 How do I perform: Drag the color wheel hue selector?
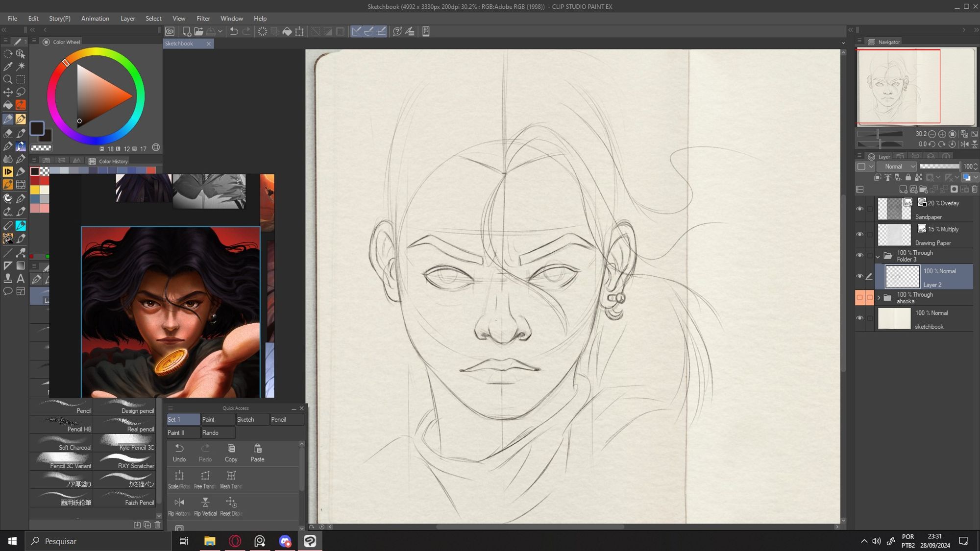(x=65, y=63)
